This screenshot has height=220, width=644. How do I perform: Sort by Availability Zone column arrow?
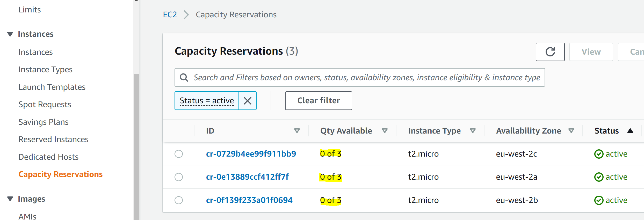coord(571,131)
